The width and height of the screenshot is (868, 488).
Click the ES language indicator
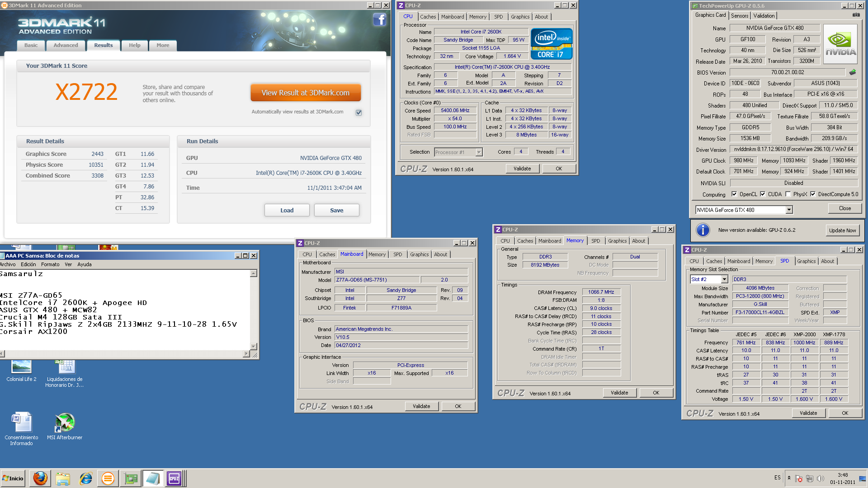(777, 478)
